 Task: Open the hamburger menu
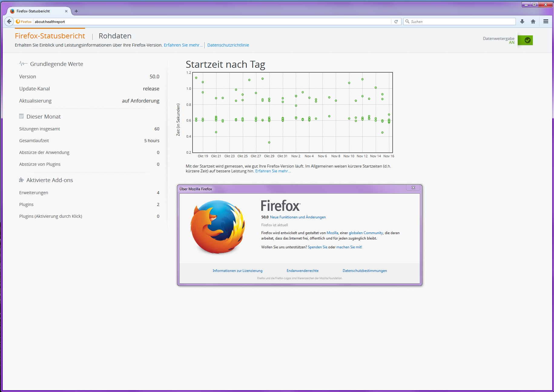[546, 21]
